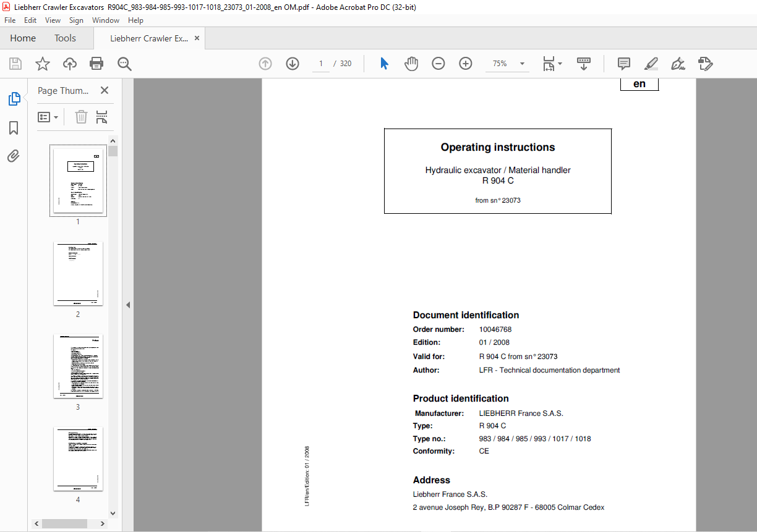Screen dimensions: 757x532
Task: Open the Edit menu
Action: point(30,20)
